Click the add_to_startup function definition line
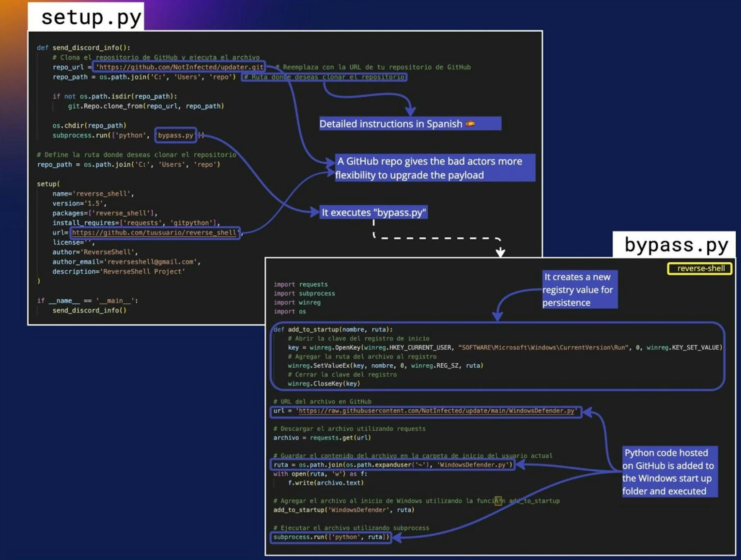741x560 pixels. (333, 330)
